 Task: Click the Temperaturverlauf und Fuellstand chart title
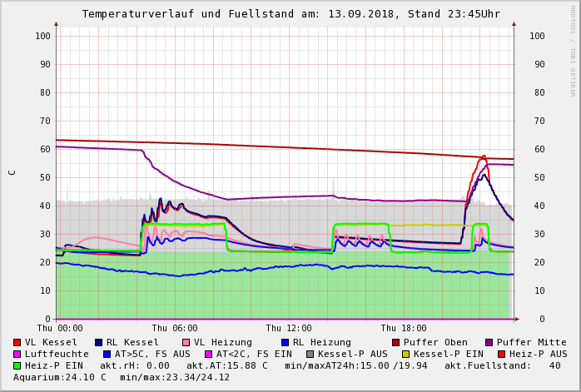pyautogui.click(x=290, y=14)
